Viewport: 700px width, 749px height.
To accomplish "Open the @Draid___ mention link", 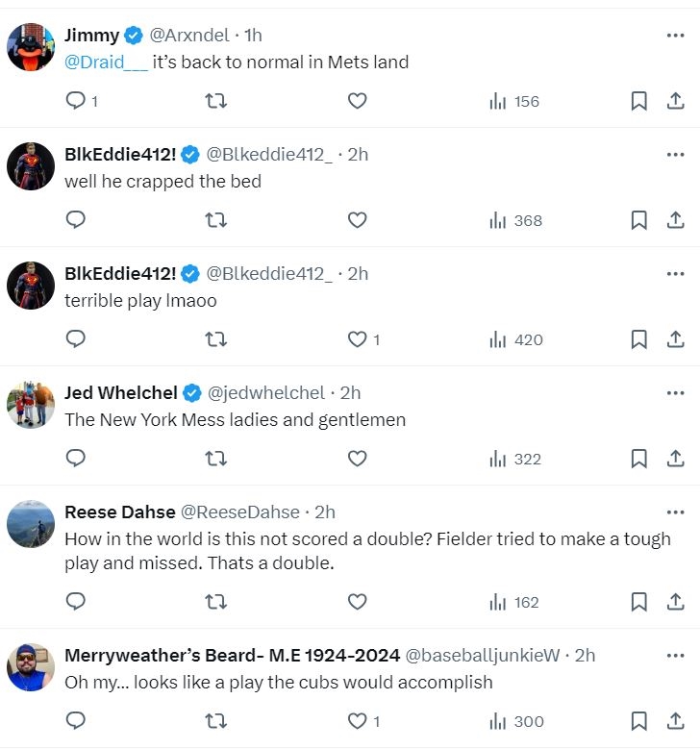I will (107, 62).
